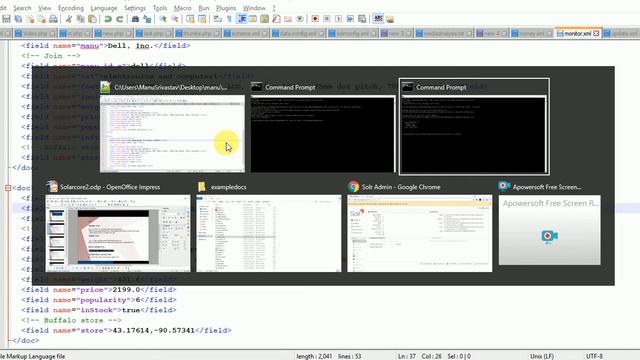The image size is (640, 360).
Task: Open the View menu
Action: [x=44, y=8]
